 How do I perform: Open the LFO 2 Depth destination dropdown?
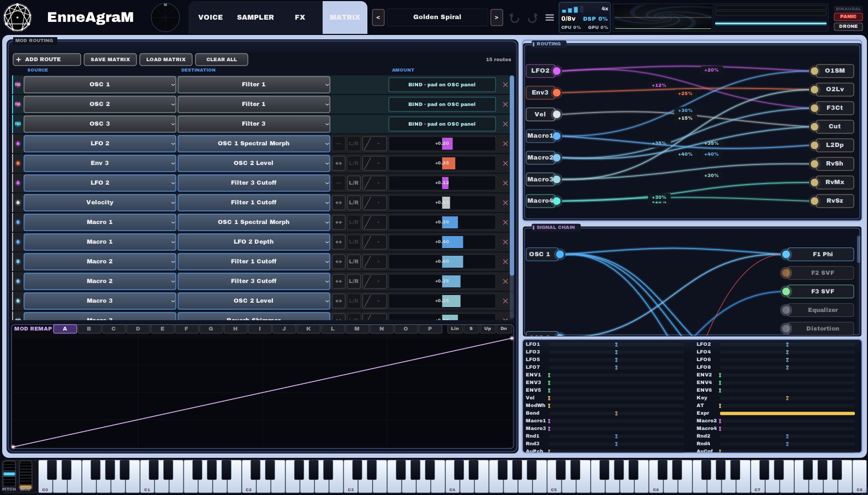[x=254, y=242]
